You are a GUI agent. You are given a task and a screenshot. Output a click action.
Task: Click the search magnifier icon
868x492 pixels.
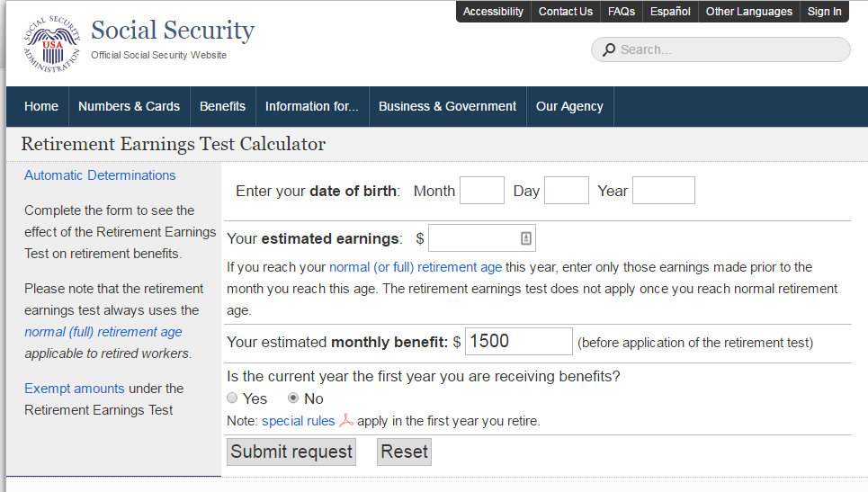609,49
